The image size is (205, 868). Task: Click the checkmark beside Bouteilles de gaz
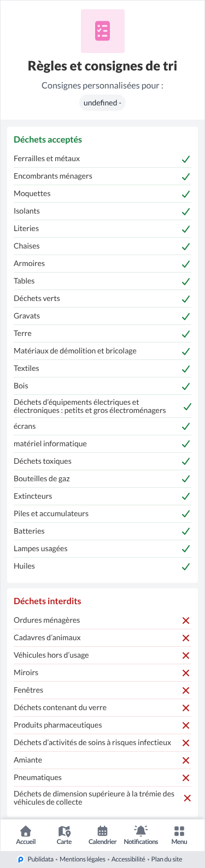click(x=186, y=479)
